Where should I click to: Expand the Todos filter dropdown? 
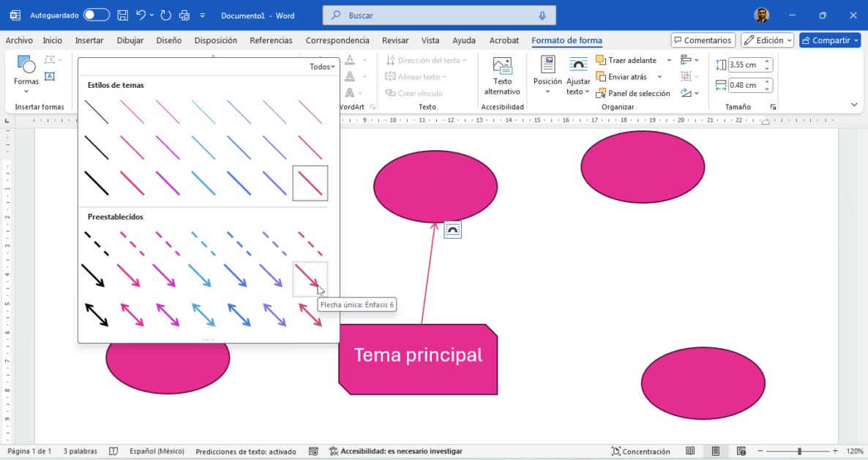322,67
